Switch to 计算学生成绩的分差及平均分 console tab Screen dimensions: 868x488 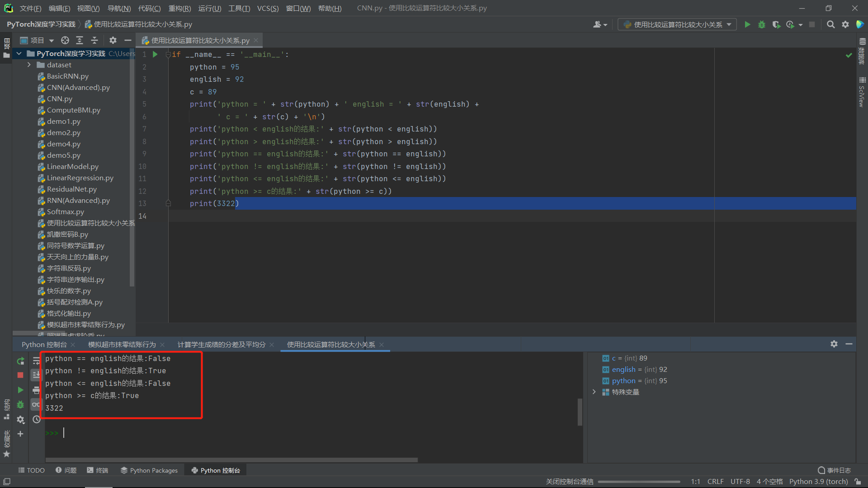click(x=221, y=344)
